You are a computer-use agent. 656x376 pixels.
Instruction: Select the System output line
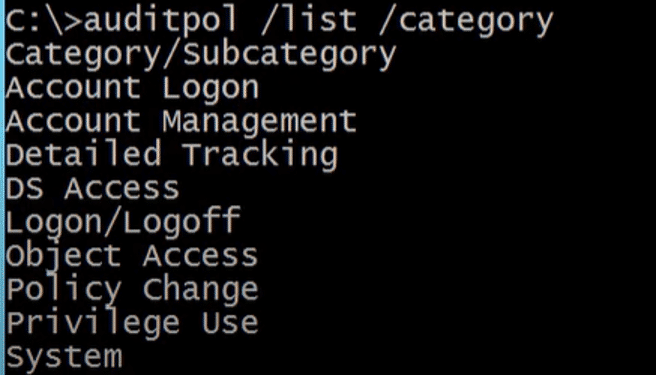(64, 358)
